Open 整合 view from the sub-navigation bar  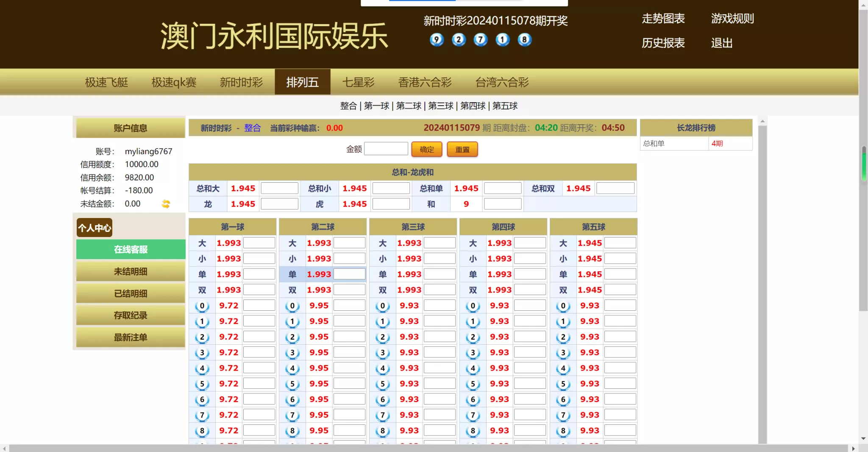348,106
